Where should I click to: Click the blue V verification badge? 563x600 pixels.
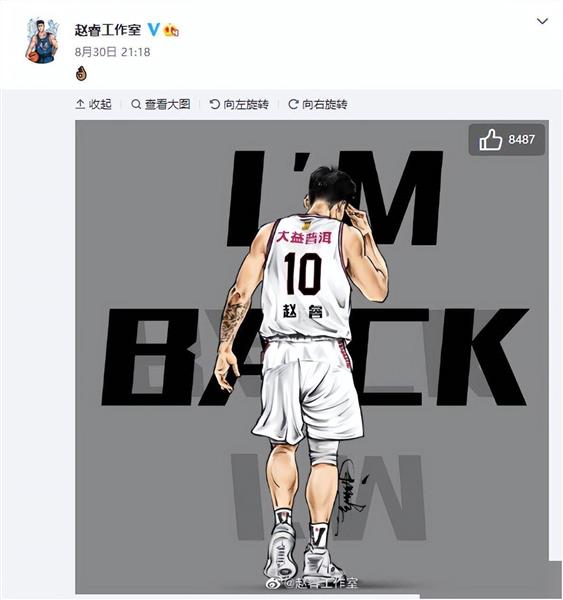[153, 29]
